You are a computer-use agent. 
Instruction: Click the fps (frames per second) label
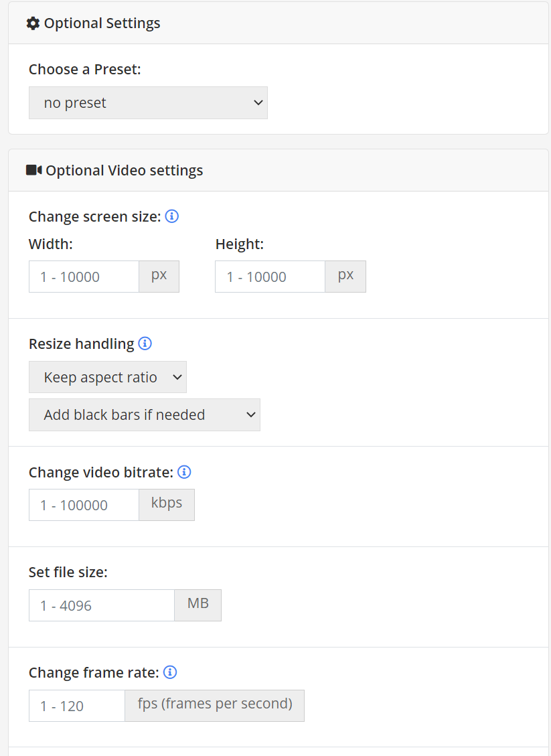tap(215, 704)
